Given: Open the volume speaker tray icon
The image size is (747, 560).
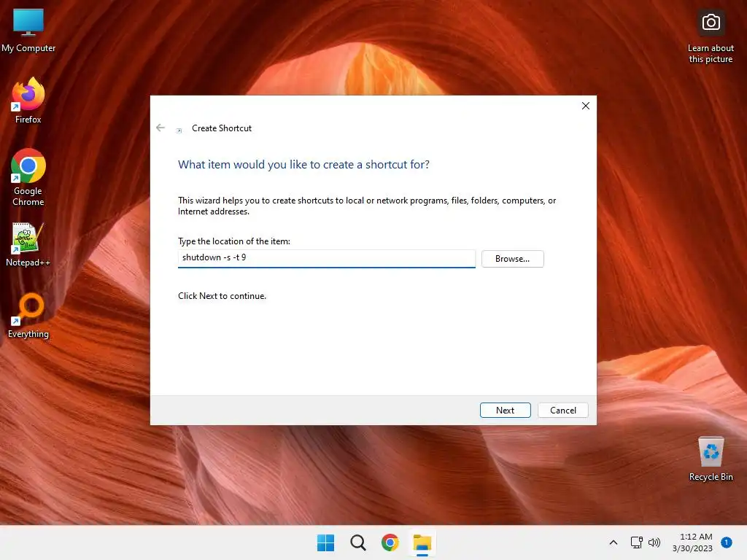Looking at the screenshot, I should (x=654, y=542).
